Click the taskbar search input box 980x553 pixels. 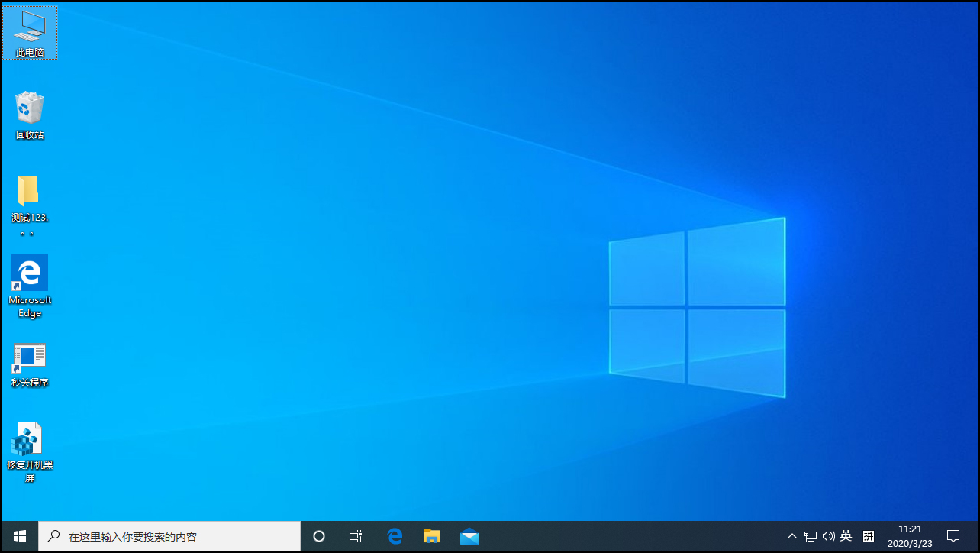[176, 535]
